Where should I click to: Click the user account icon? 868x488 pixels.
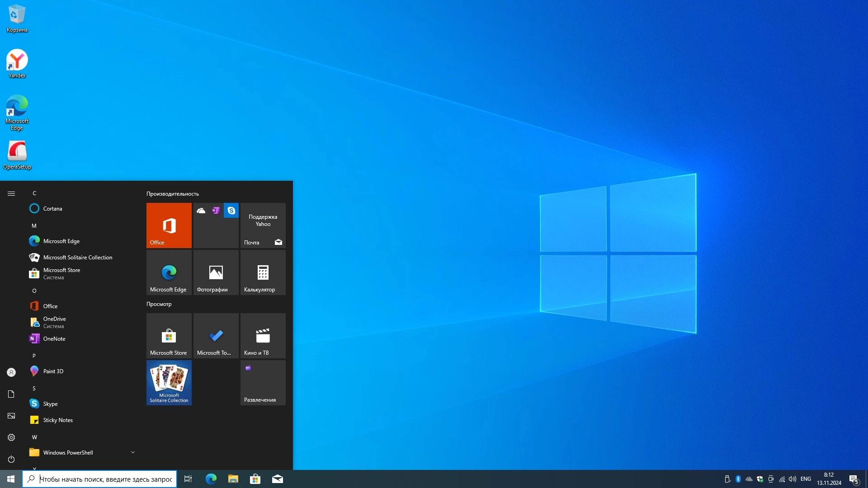(x=11, y=372)
